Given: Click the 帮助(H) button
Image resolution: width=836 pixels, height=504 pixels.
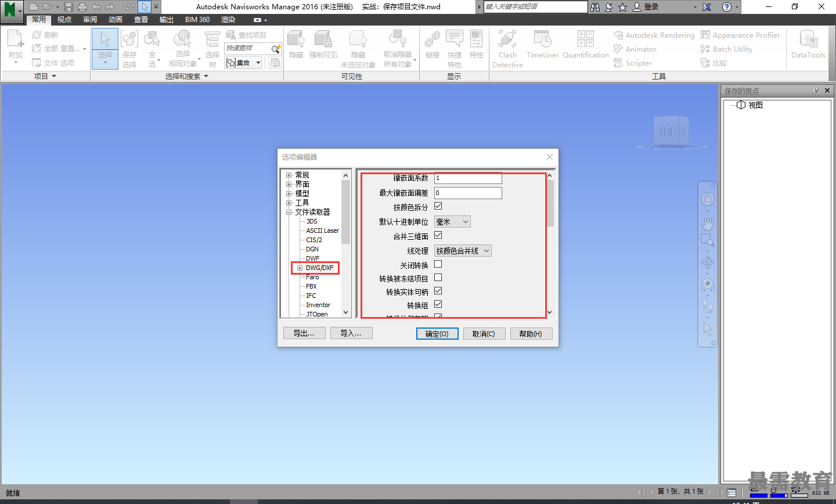Looking at the screenshot, I should [x=531, y=334].
